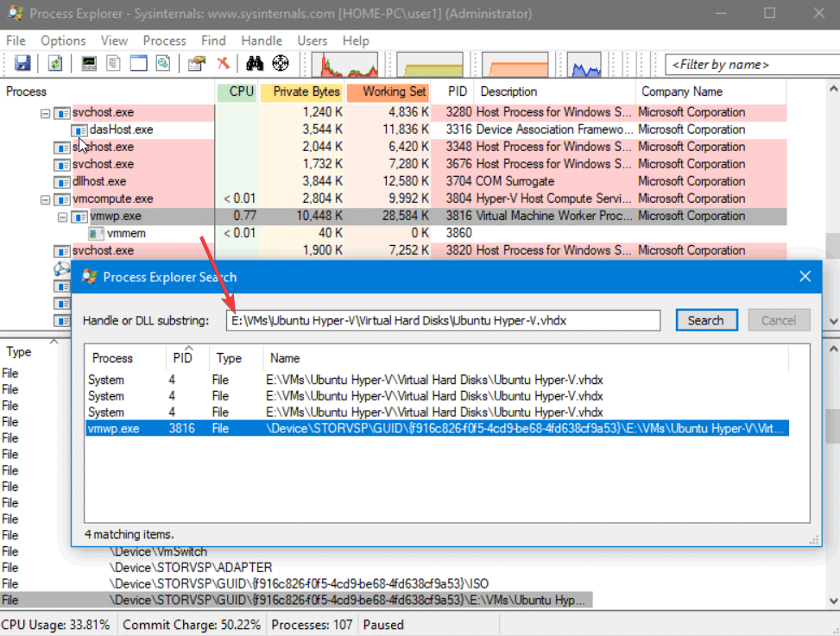Toggle the lower pane visibility icon
This screenshot has height=636, width=840.
[138, 63]
